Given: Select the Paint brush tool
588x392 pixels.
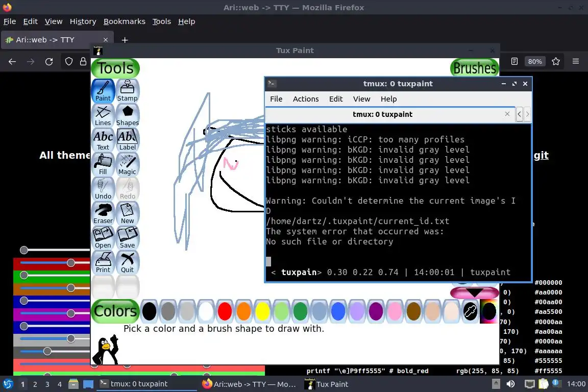Looking at the screenshot, I should [103, 90].
